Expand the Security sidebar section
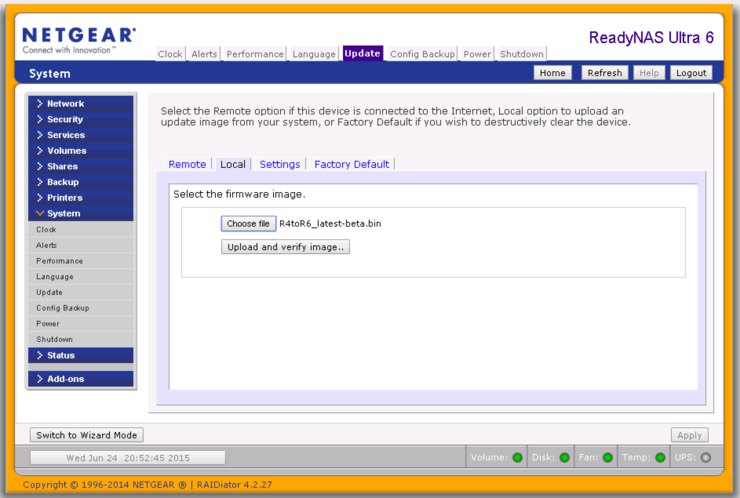740x498 pixels. click(81, 119)
